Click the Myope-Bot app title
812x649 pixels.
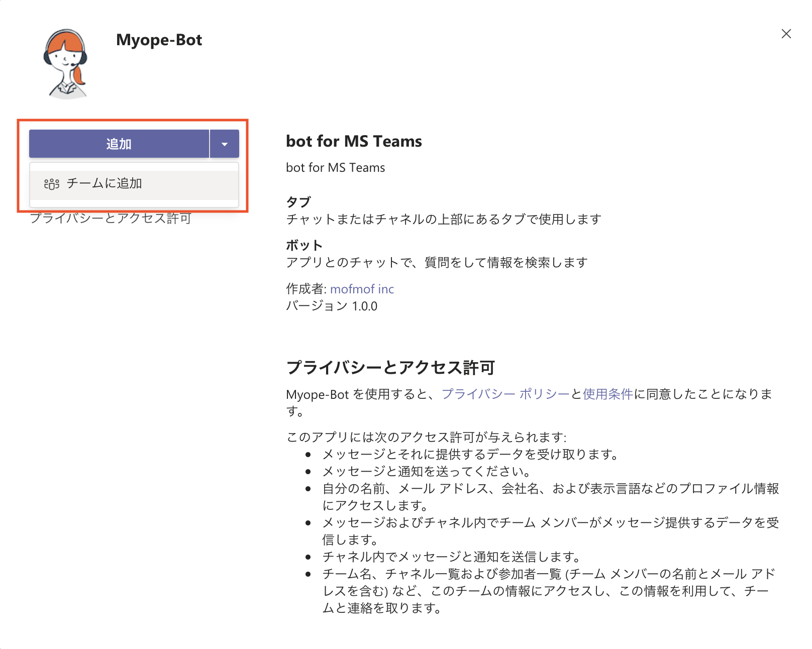point(159,40)
